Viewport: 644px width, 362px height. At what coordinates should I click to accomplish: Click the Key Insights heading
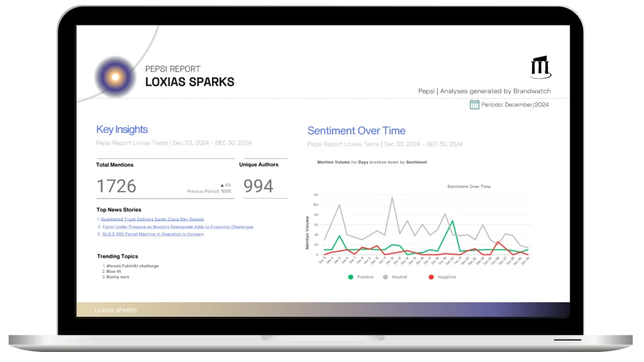point(122,129)
